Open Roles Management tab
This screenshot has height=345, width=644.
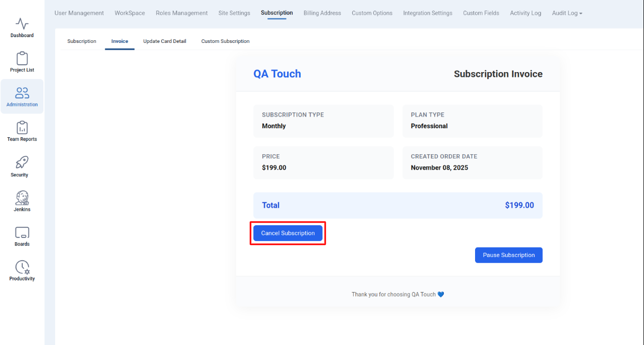[x=182, y=13]
